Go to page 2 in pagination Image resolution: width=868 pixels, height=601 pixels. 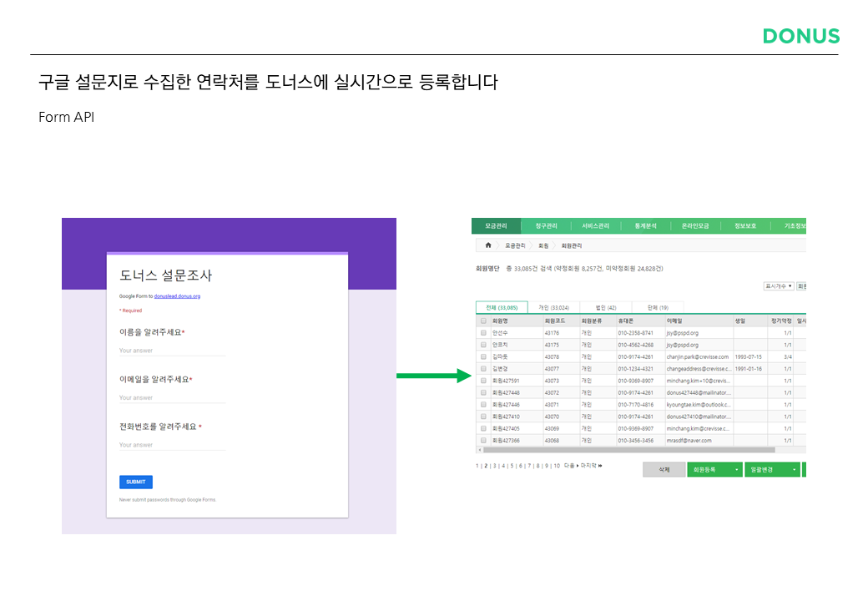pyautogui.click(x=486, y=466)
